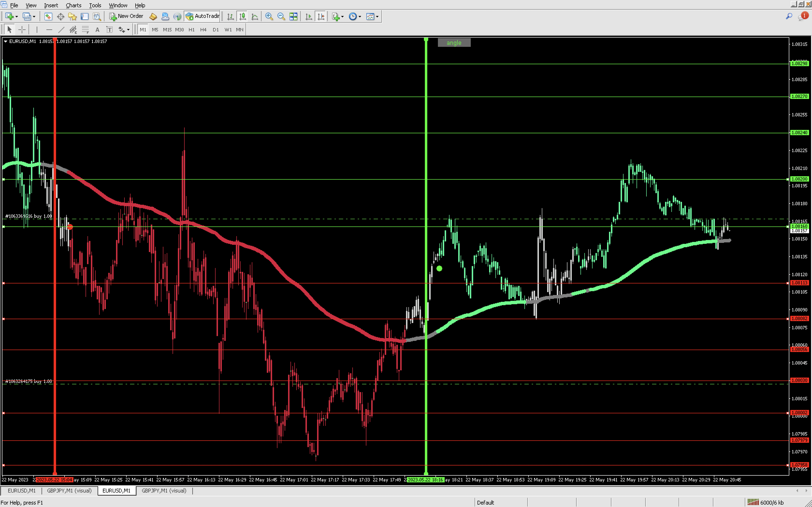Switch to the GBPJPY,M1 (visual) tab
The image size is (812, 507).
[x=69, y=491]
